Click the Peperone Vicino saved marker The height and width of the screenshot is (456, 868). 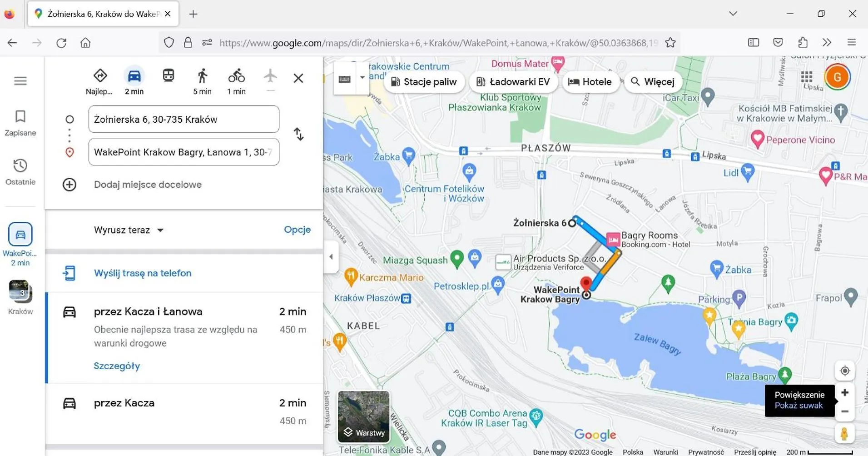[757, 139]
